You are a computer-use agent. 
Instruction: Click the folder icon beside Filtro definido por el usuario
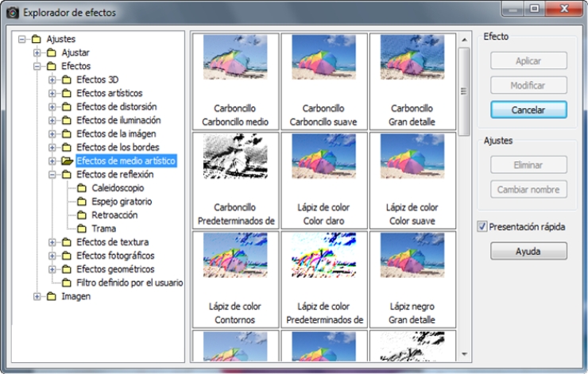tap(67, 283)
